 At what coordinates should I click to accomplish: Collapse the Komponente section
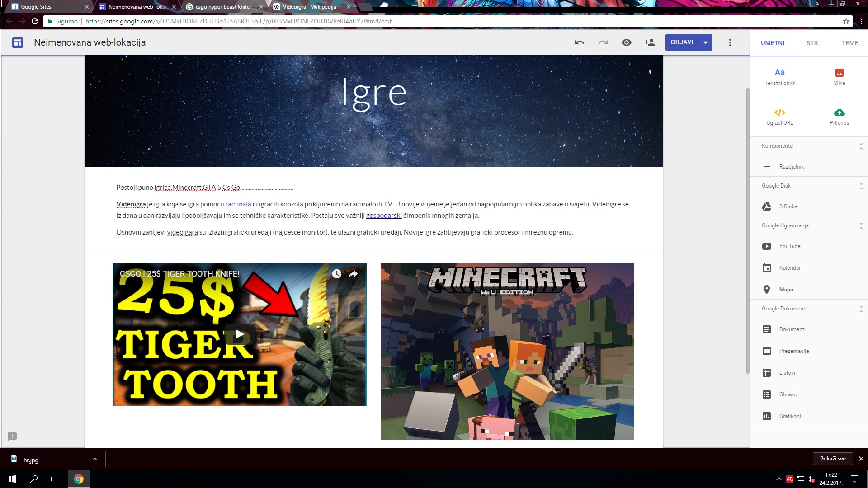tap(861, 146)
